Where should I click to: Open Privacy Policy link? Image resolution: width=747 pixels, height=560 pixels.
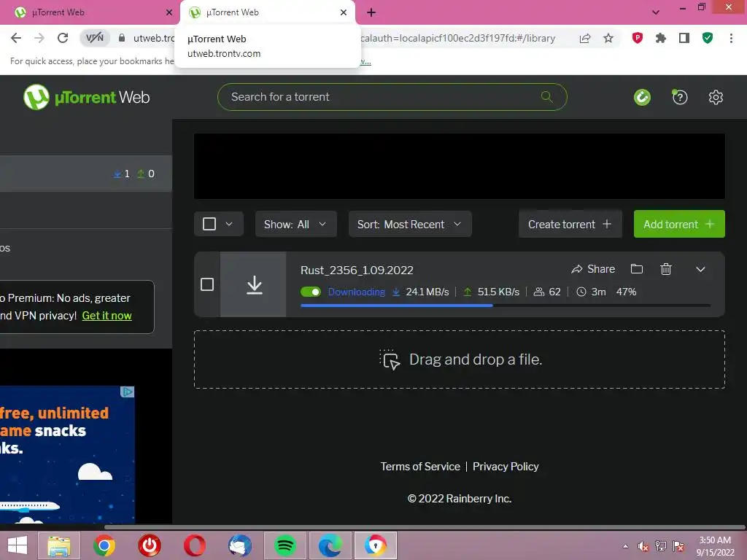point(506,466)
